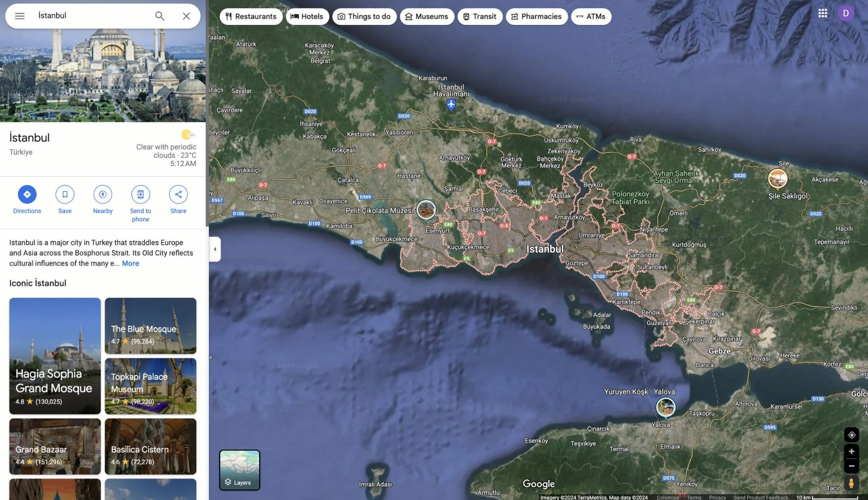Click the Büyükada island label
Viewport: 868px width, 500px height.
[x=596, y=327]
